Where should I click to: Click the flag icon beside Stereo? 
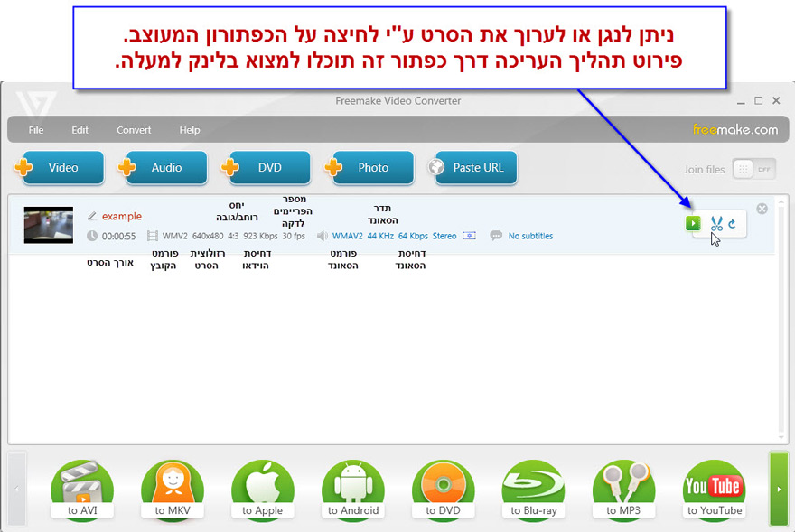[470, 236]
